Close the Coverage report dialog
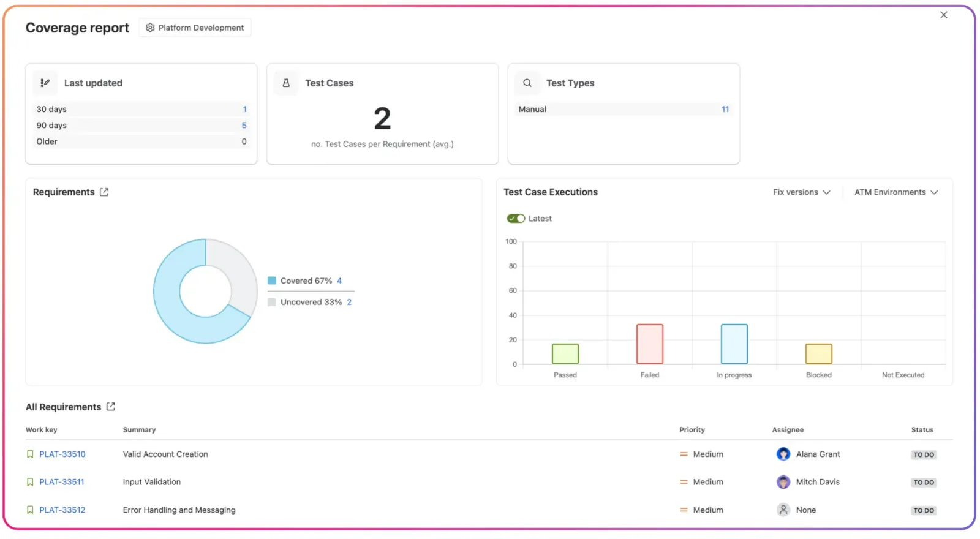This screenshot has height=539, width=980. tap(944, 15)
